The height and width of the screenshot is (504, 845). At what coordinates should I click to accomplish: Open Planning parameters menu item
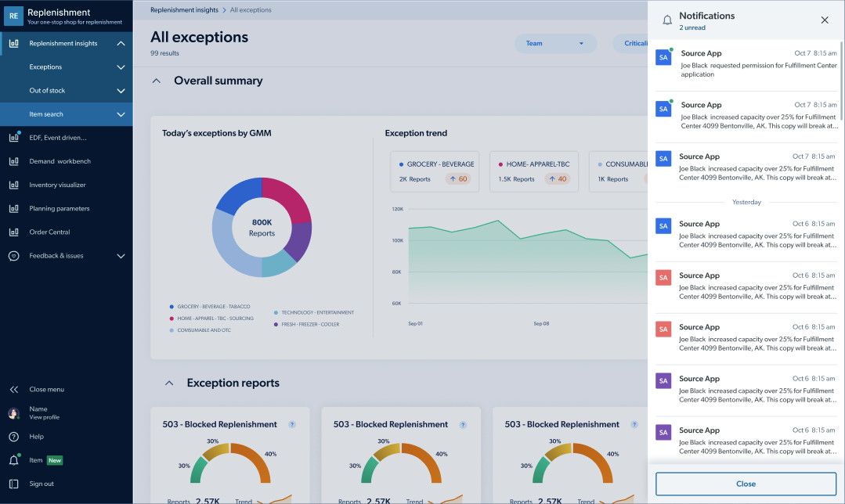click(67, 208)
